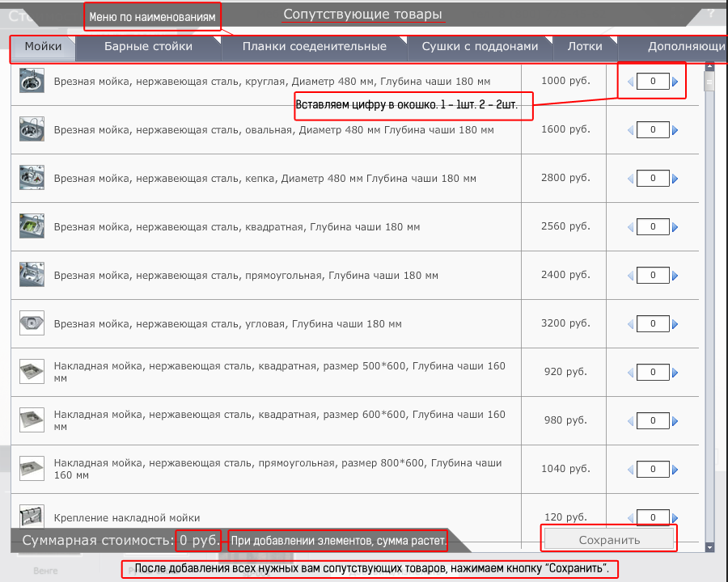Image resolution: width=728 pixels, height=582 pixels.
Task: Click quantity field for 2400 rub. rectangular sink
Action: (653, 276)
